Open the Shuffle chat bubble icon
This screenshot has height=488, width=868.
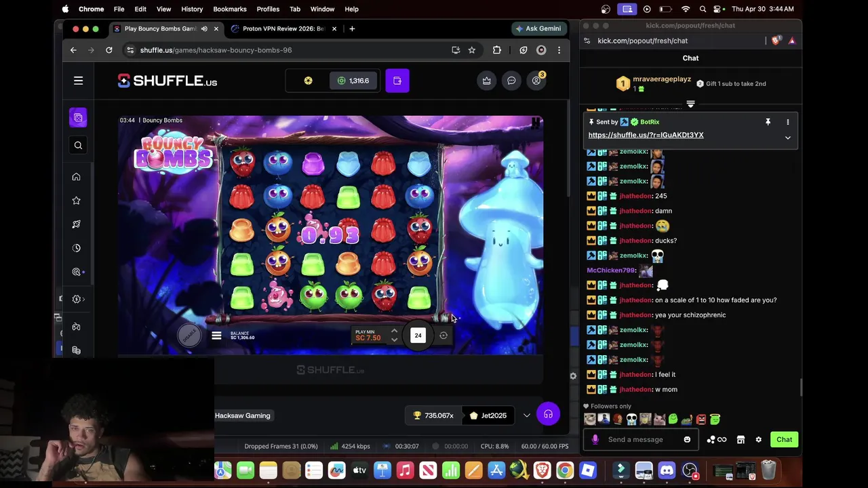coord(511,81)
